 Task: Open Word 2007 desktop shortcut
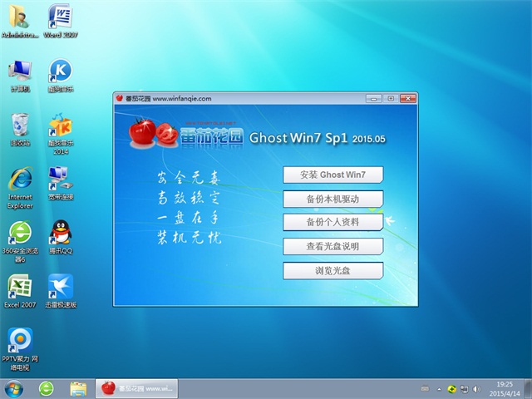tap(60, 18)
